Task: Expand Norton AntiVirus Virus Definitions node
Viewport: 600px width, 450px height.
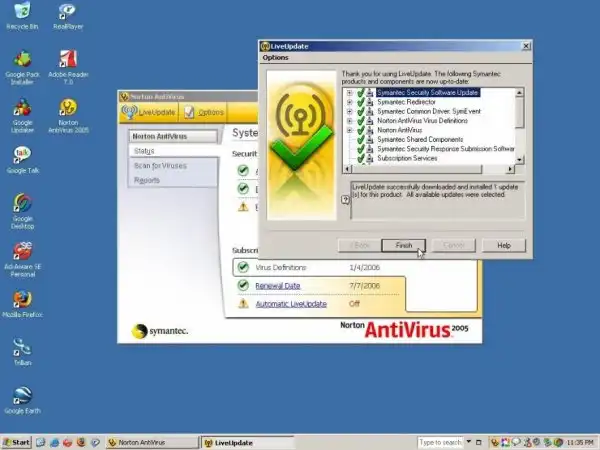Action: pyautogui.click(x=349, y=121)
